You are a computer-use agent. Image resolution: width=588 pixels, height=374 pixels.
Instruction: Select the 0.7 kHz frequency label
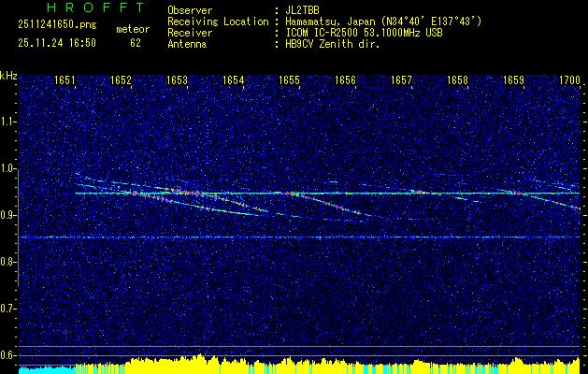pyautogui.click(x=8, y=309)
